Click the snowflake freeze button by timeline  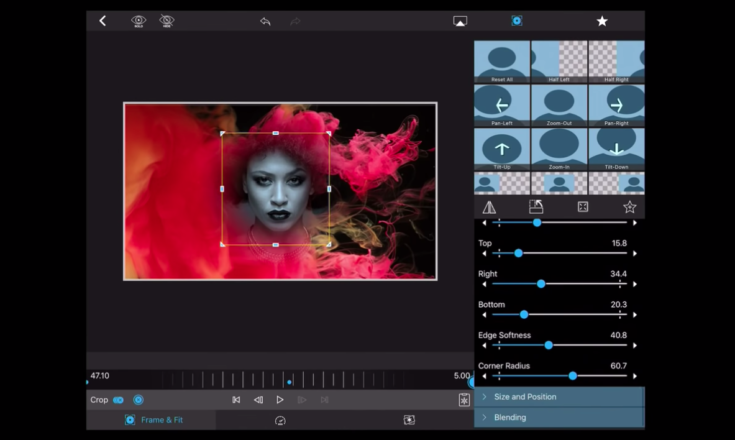point(464,400)
